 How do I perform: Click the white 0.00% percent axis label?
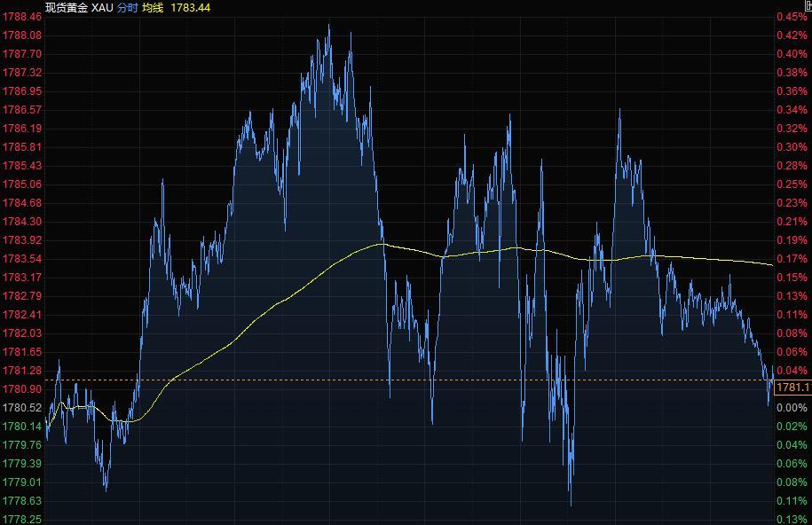(792, 408)
